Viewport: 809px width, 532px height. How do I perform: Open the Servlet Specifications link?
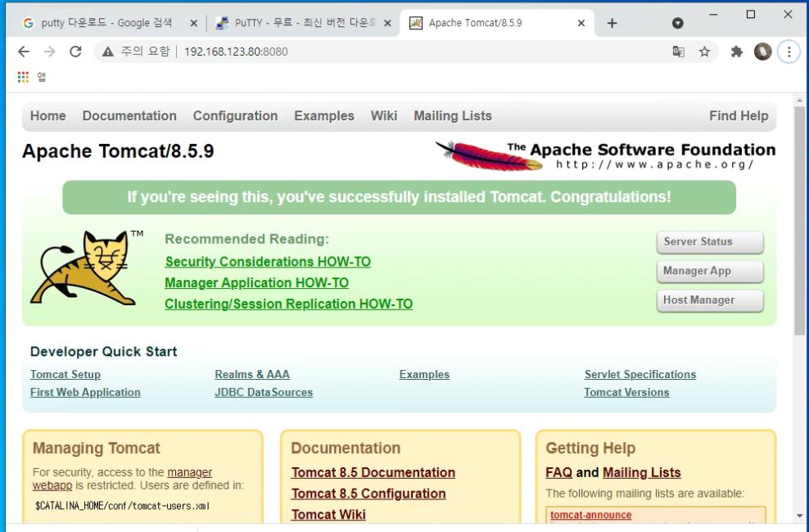click(x=640, y=374)
